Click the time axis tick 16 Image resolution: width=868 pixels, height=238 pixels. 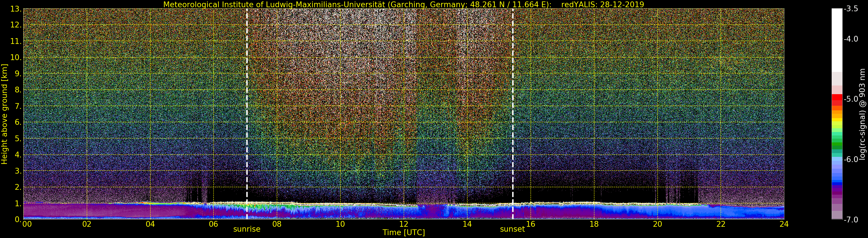tap(530, 224)
